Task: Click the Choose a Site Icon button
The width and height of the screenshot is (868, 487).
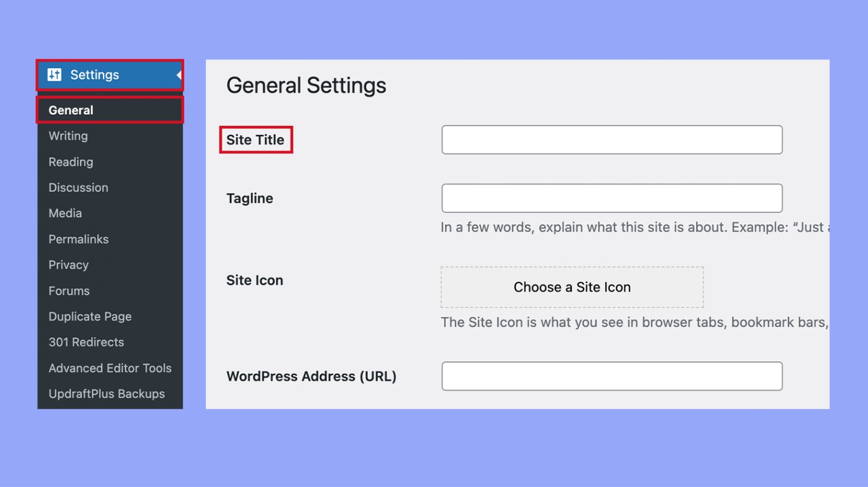Action: [572, 287]
